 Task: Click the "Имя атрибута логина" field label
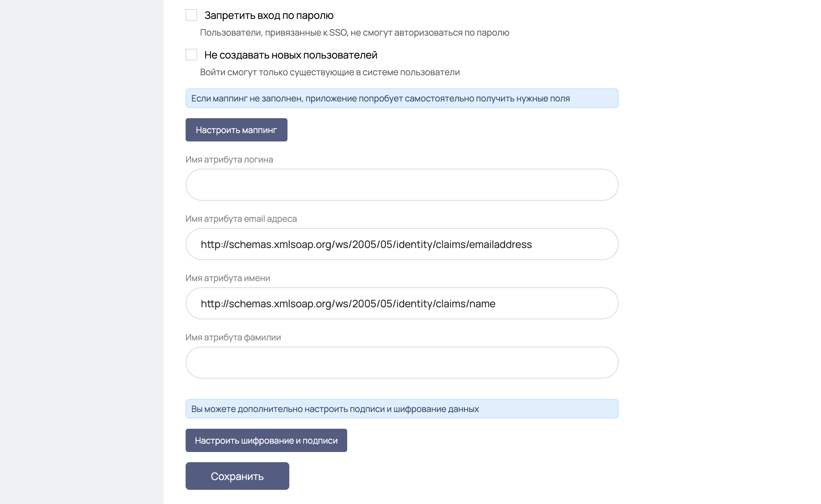click(229, 160)
